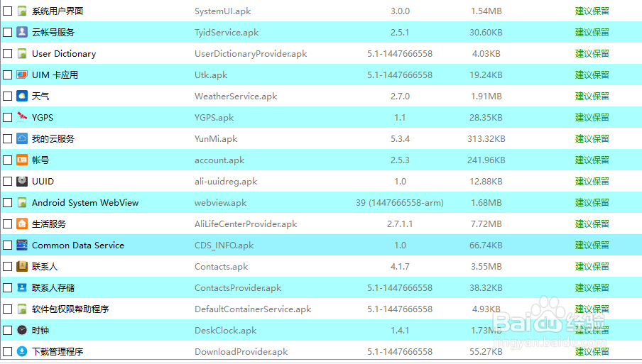Click the 天气 weather icon
The image size is (642, 364).
(x=22, y=96)
